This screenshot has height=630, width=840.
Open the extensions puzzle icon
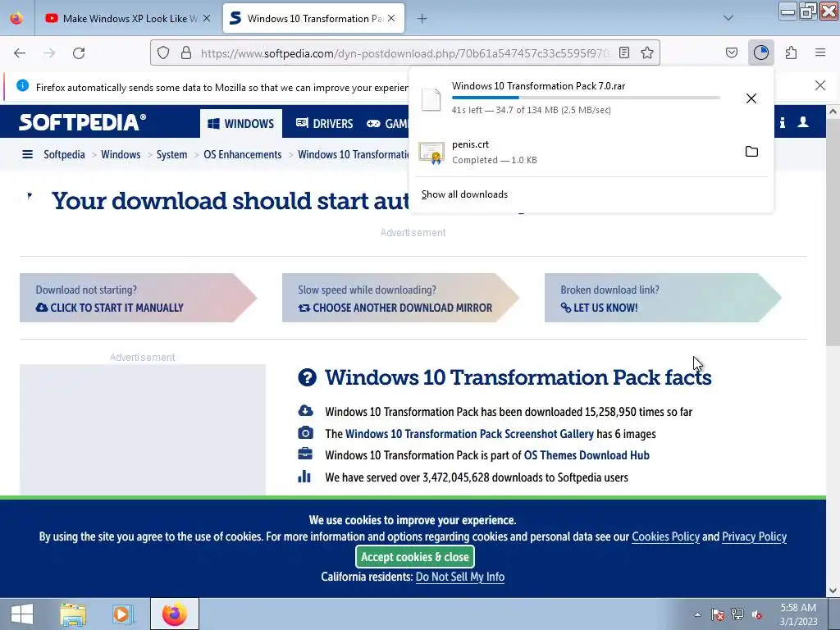791,52
